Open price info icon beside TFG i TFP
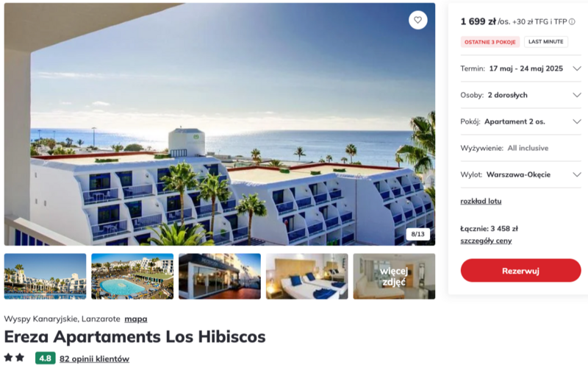588x365 pixels. point(572,22)
